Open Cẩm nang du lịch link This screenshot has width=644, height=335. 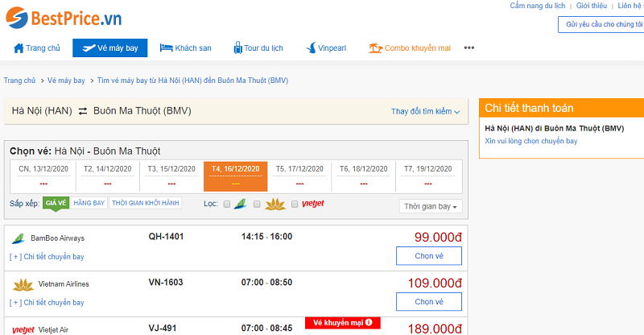coord(537,6)
